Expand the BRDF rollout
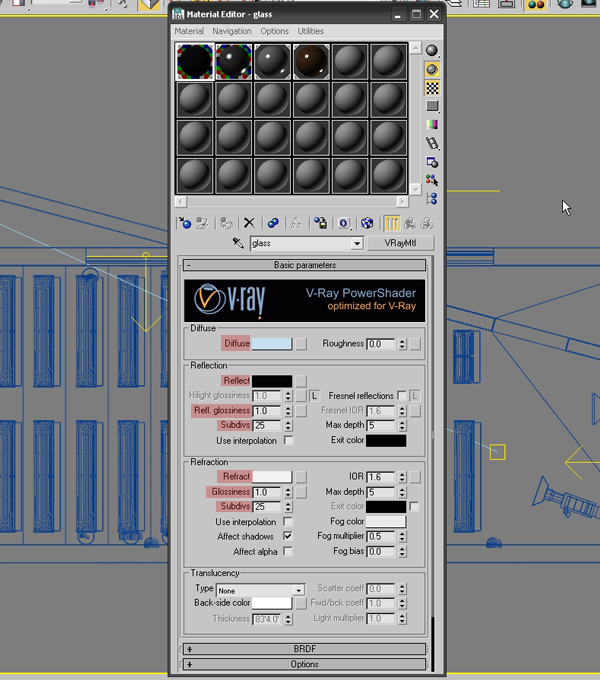This screenshot has height=680, width=600. click(304, 649)
